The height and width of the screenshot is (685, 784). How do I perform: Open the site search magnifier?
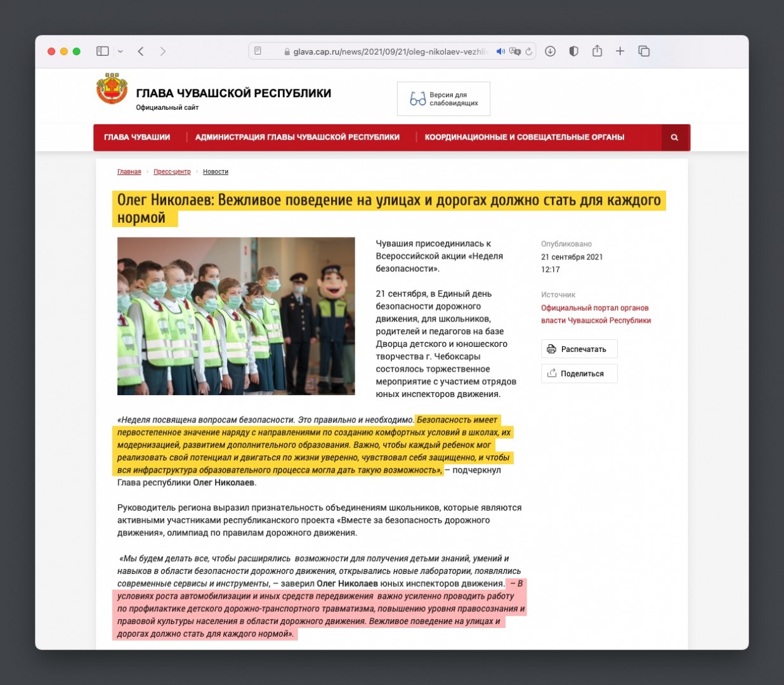tap(674, 137)
